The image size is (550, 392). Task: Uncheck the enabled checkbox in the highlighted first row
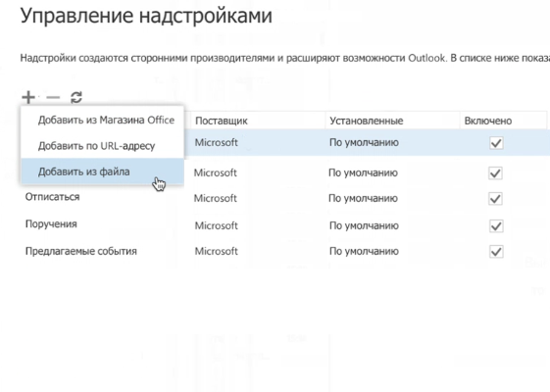click(496, 143)
